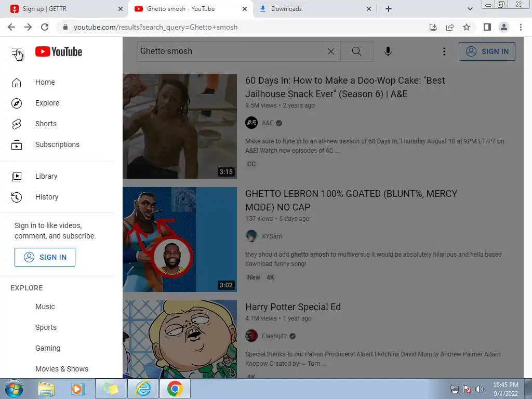Click the address bar URL
This screenshot has width=532, height=399.
pos(155,27)
